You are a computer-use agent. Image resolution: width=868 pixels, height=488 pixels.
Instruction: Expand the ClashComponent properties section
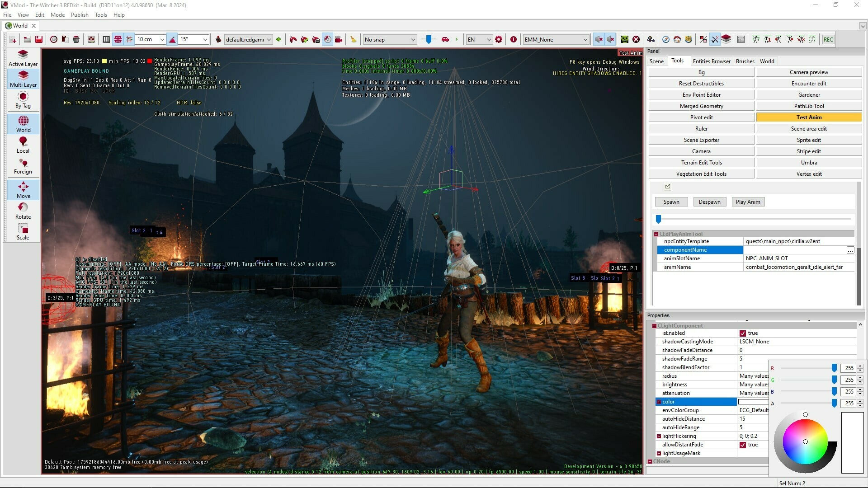654,325
